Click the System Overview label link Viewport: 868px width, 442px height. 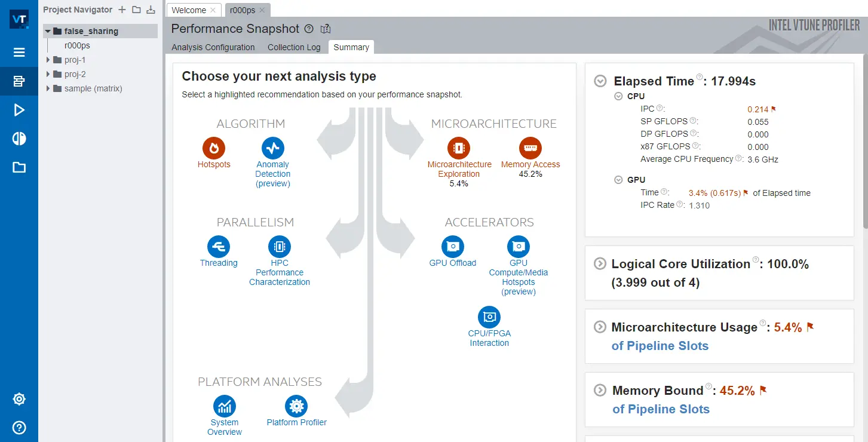225,427
